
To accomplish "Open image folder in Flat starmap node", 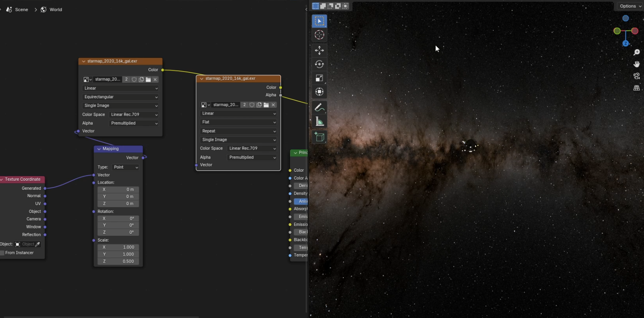I will pyautogui.click(x=266, y=105).
